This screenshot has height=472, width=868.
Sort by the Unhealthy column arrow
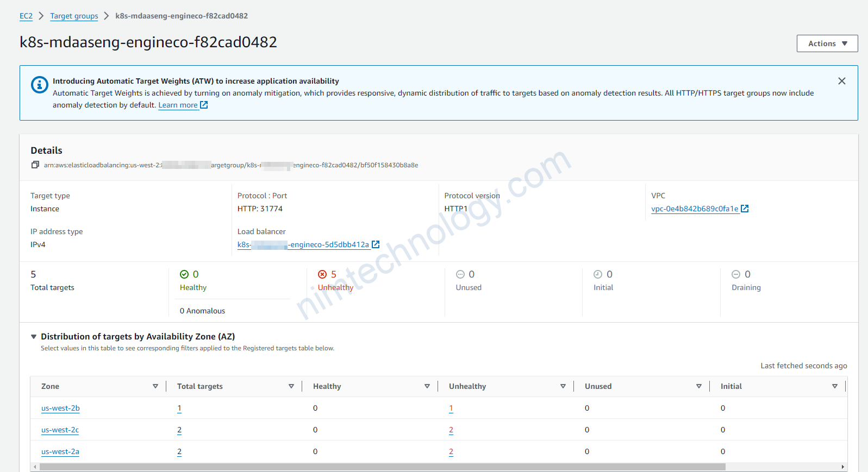[x=563, y=386]
